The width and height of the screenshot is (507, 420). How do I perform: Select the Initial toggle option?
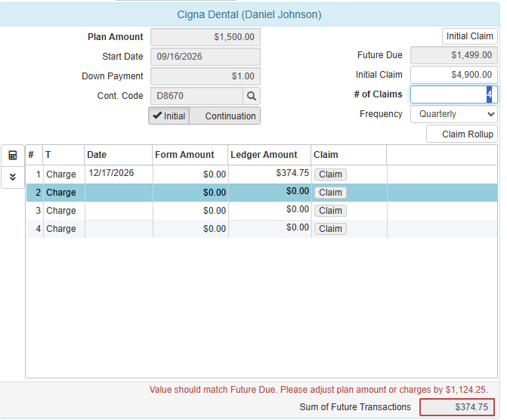[x=169, y=116]
